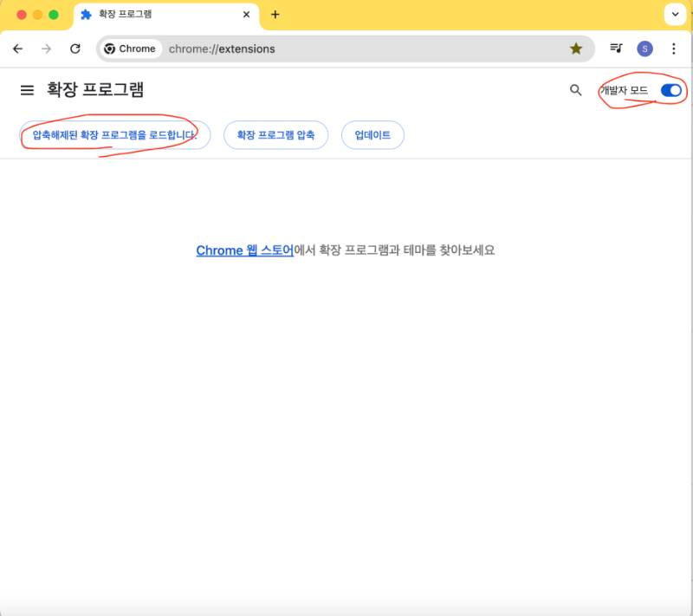This screenshot has height=616, width=693.
Task: Expand the tab search chevron dropdown
Action: click(x=675, y=15)
